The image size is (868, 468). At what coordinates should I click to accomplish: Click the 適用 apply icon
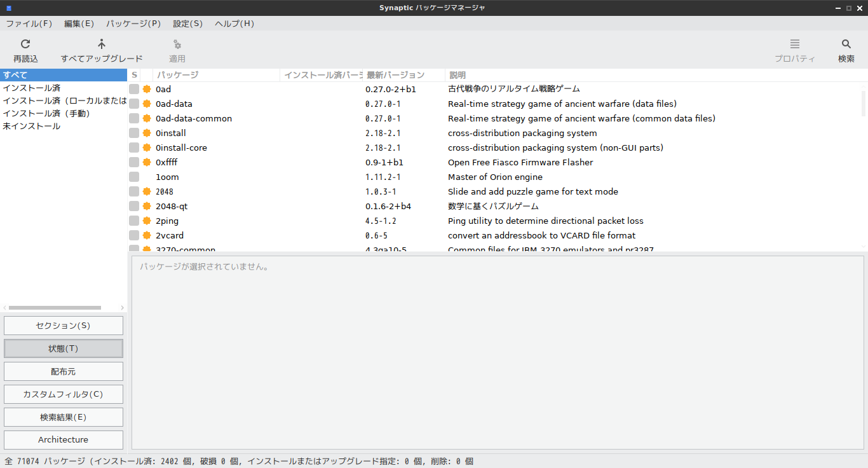tap(177, 44)
